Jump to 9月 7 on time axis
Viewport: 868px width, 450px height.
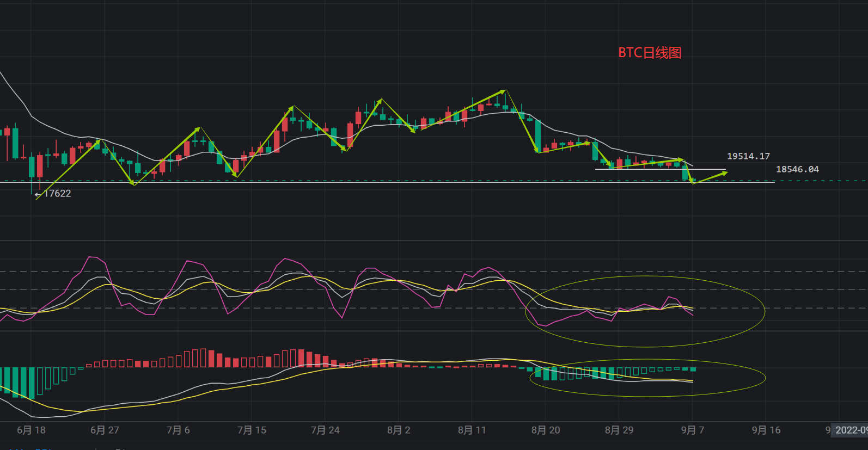(x=693, y=430)
